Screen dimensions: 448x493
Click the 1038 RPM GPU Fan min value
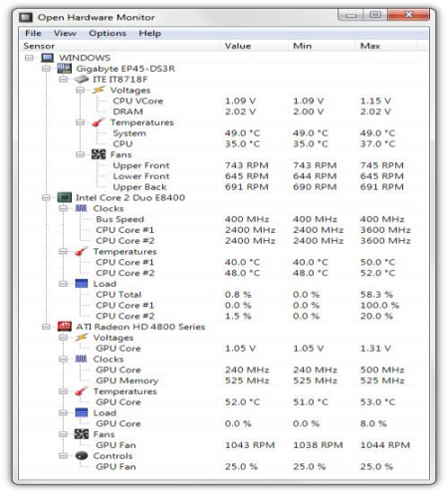pyautogui.click(x=318, y=445)
